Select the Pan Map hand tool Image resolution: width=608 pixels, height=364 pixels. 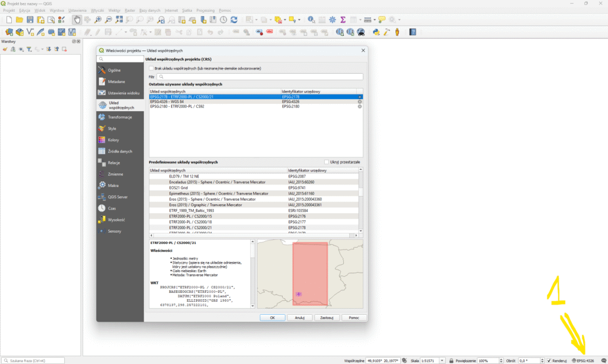tap(77, 20)
